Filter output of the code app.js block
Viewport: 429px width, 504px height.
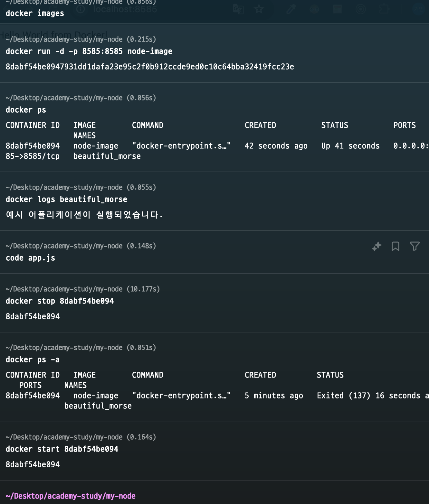click(x=415, y=246)
